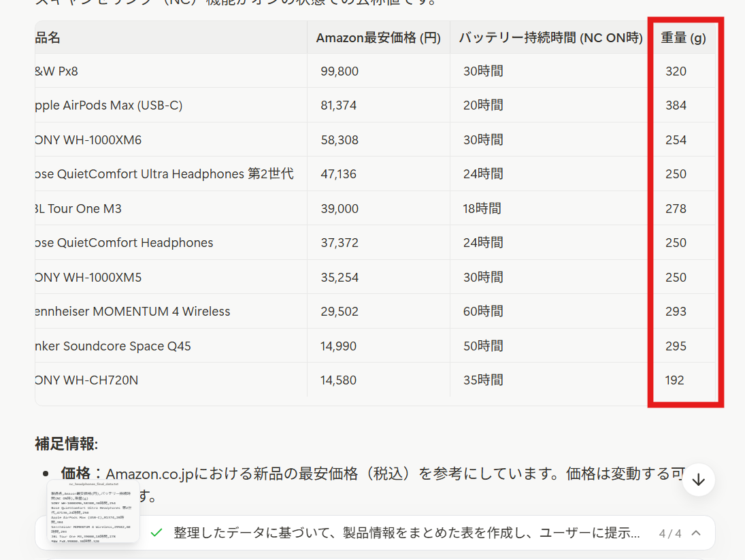Click the weight 293 cell
Screen dimensions: 745x560
click(676, 312)
